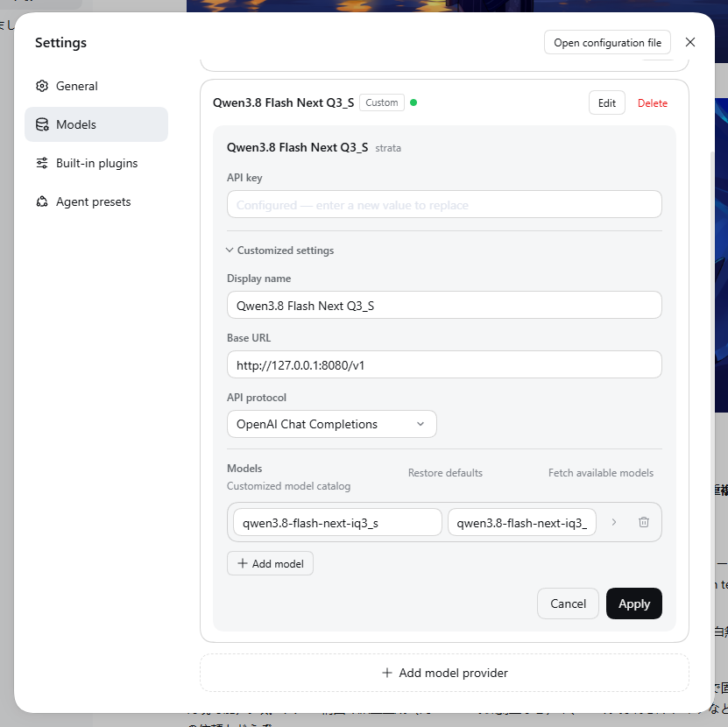Click the Custom badge
The height and width of the screenshot is (727, 728).
point(382,102)
